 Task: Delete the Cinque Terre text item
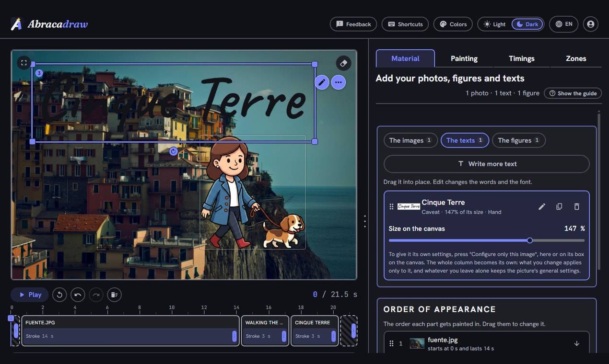pyautogui.click(x=577, y=206)
